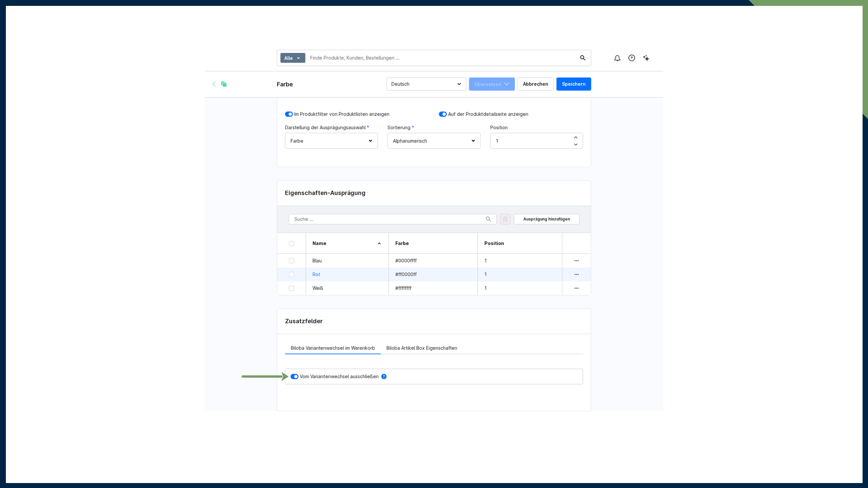Switch to Biloba Artikel Box Eigenschaften tab

(x=422, y=348)
